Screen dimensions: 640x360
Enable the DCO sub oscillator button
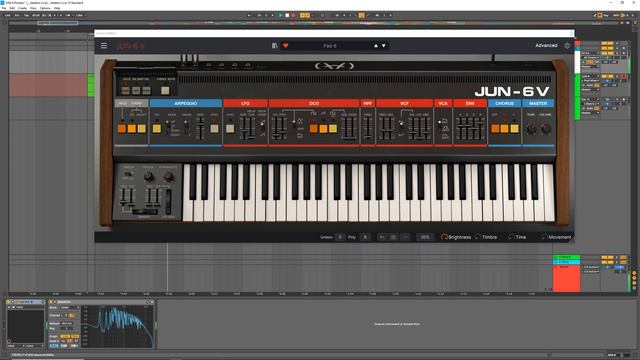[333, 129]
